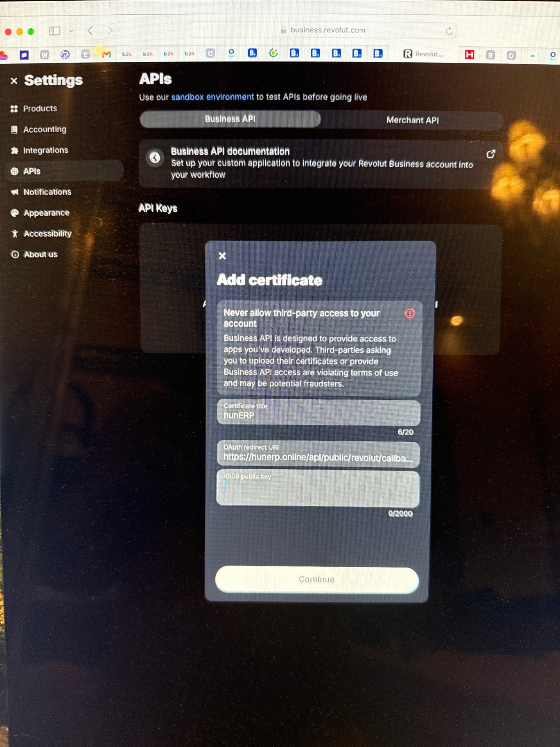This screenshot has height=747, width=560.
Task: Switch to the Business API tab
Action: 230,119
